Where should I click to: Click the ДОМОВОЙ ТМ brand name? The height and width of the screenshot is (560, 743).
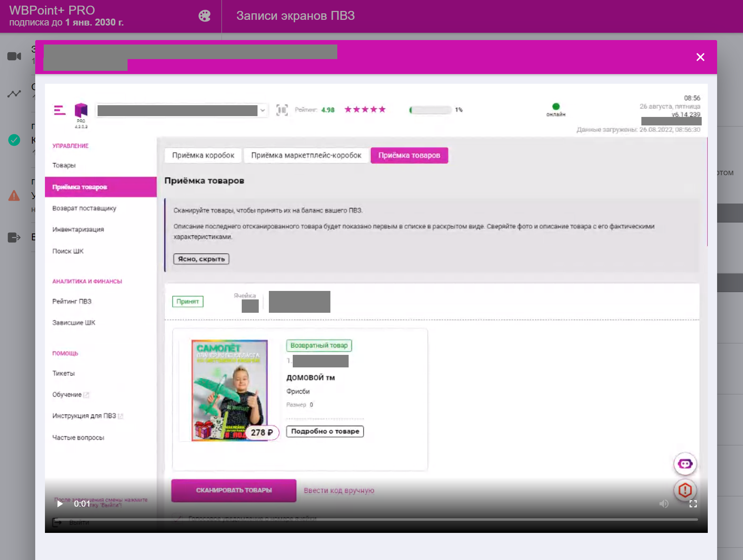pos(311,378)
